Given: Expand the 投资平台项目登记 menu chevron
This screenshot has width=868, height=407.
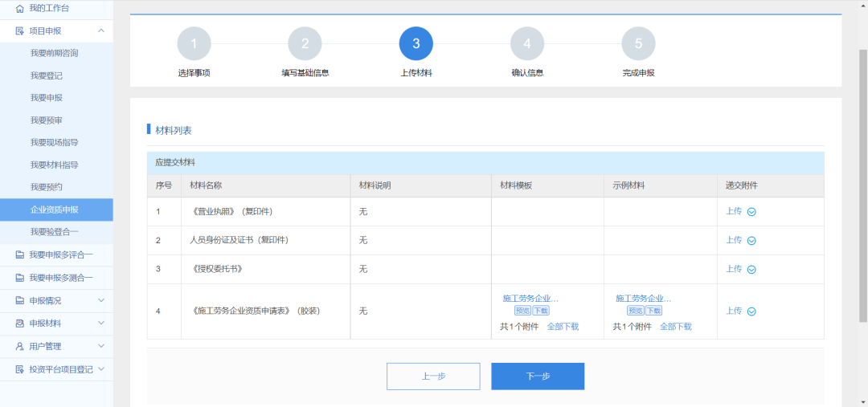Looking at the screenshot, I should tap(100, 369).
